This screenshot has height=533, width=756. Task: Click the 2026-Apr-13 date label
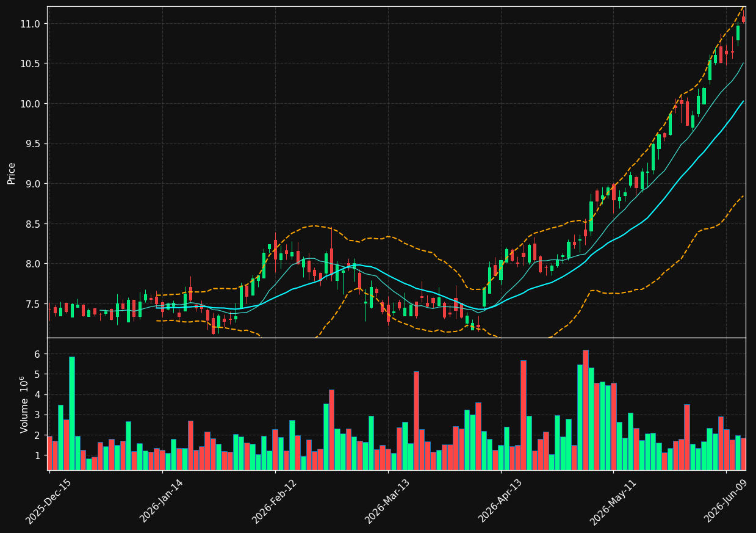pyautogui.click(x=500, y=501)
